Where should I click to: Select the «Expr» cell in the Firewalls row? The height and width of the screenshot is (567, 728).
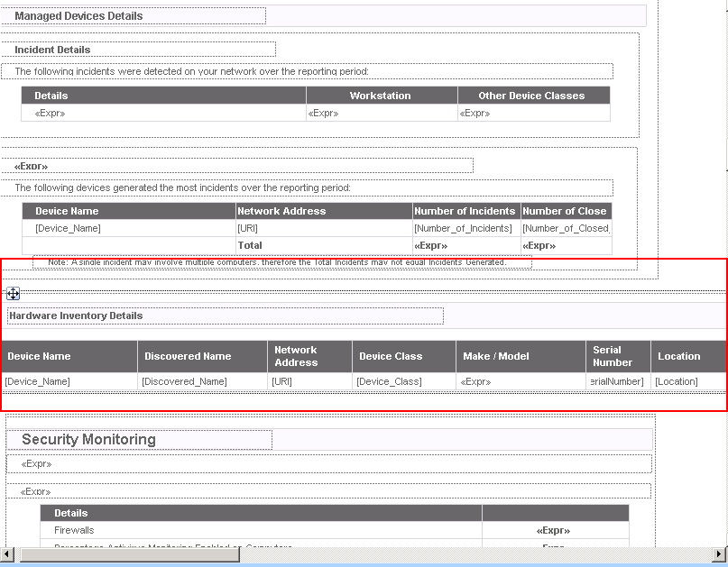556,530
